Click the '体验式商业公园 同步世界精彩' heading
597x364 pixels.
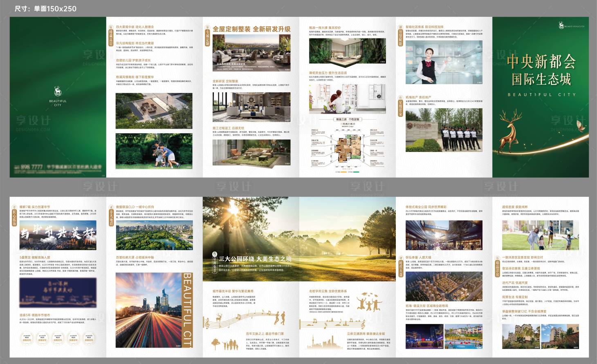coord(426,207)
